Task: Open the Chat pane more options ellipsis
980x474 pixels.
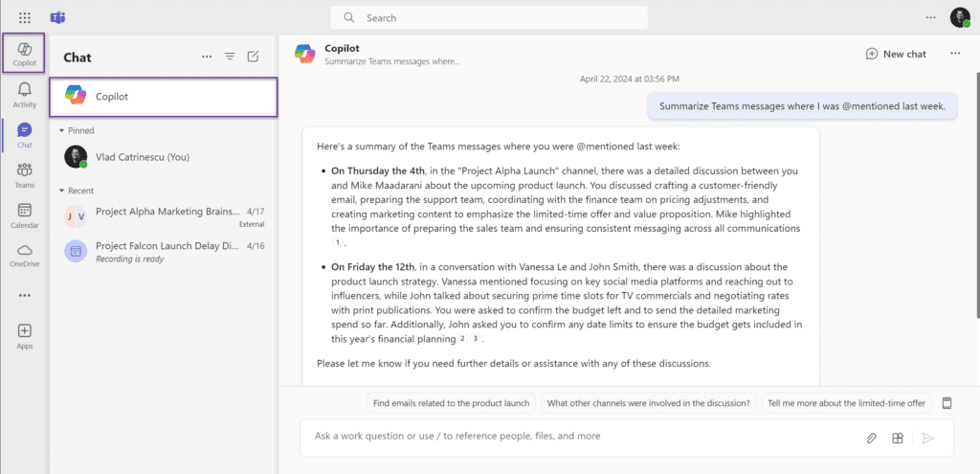Action: click(207, 56)
